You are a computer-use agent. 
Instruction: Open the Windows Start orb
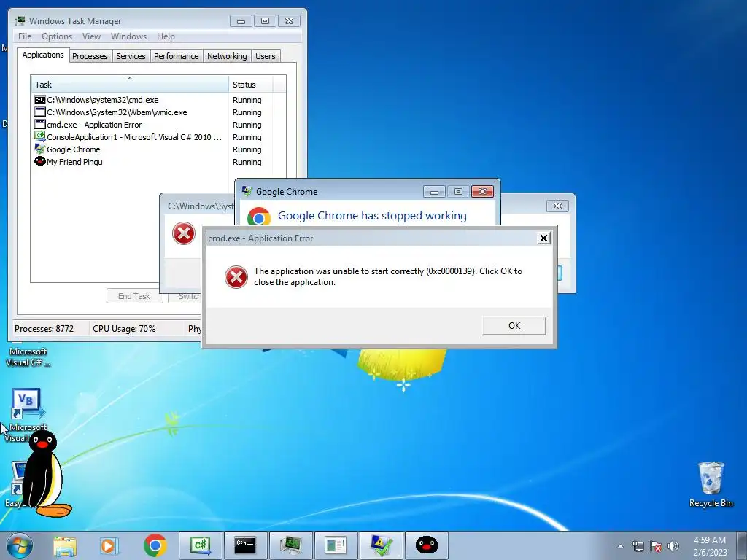click(x=20, y=545)
